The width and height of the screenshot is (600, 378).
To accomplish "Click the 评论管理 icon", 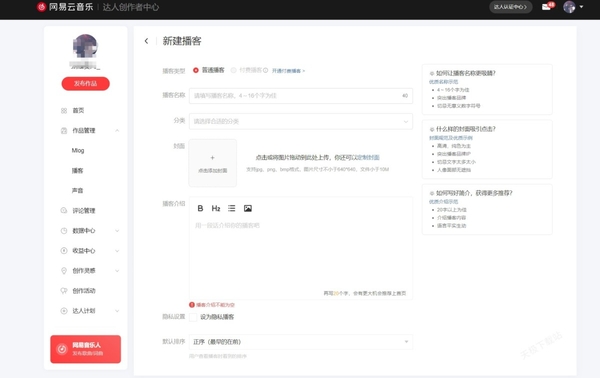I will [64, 210].
